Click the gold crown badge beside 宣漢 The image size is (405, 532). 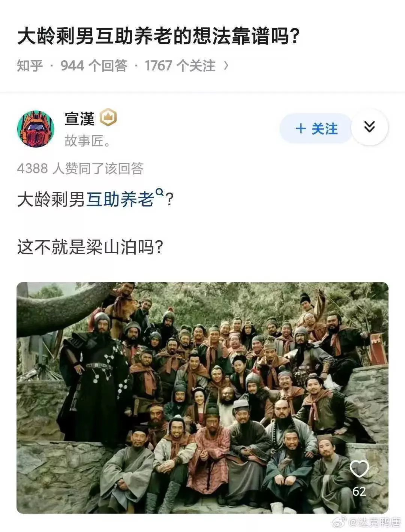tap(108, 118)
